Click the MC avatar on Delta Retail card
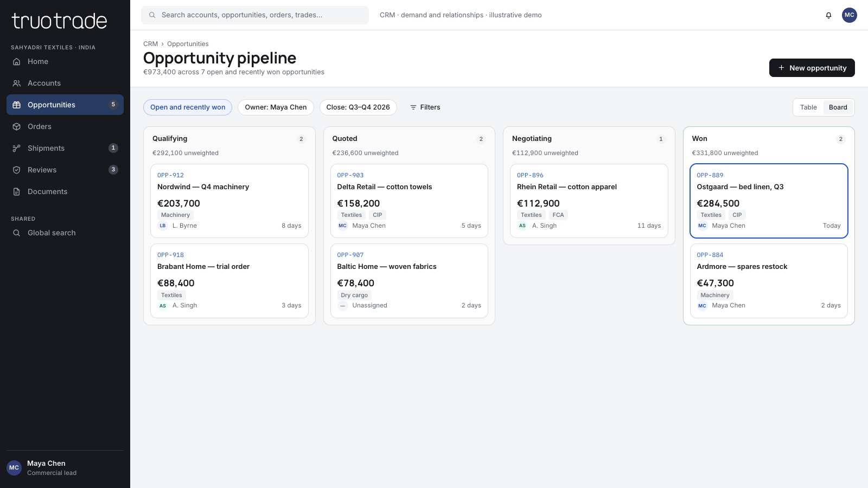This screenshot has width=868, height=488. (343, 226)
